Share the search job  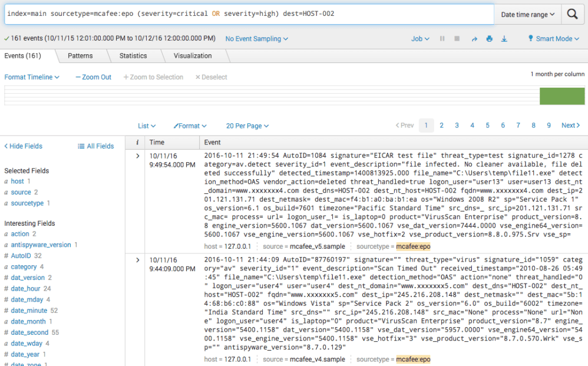pos(474,39)
